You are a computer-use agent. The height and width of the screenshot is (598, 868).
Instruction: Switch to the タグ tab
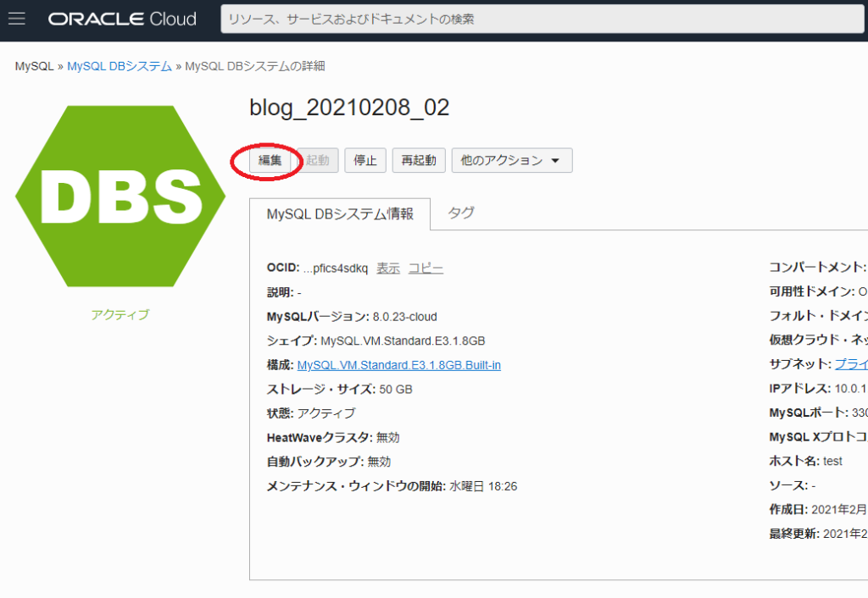coord(460,213)
